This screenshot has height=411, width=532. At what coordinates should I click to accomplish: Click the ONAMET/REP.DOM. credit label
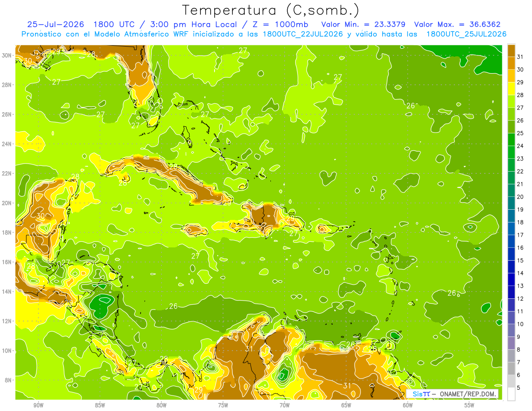(x=467, y=394)
